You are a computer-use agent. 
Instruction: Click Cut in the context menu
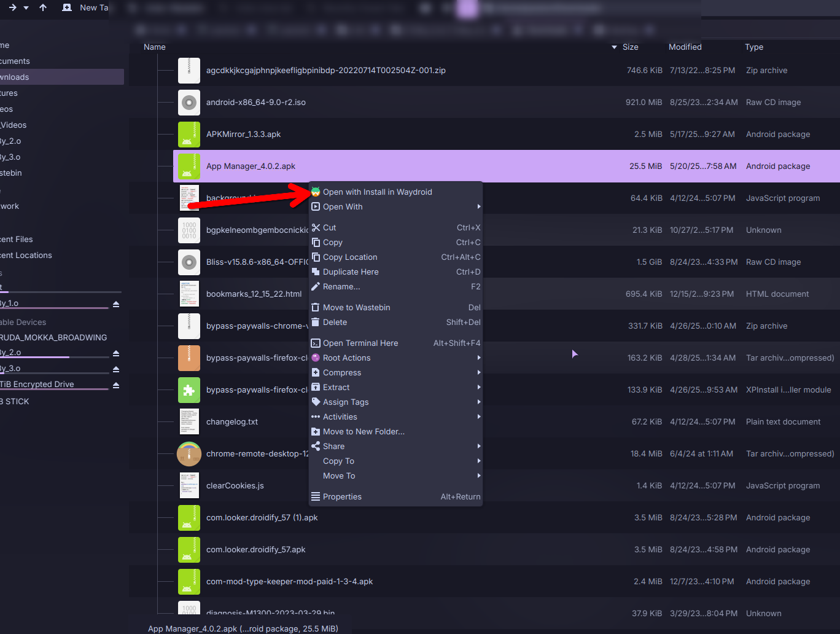395,227
